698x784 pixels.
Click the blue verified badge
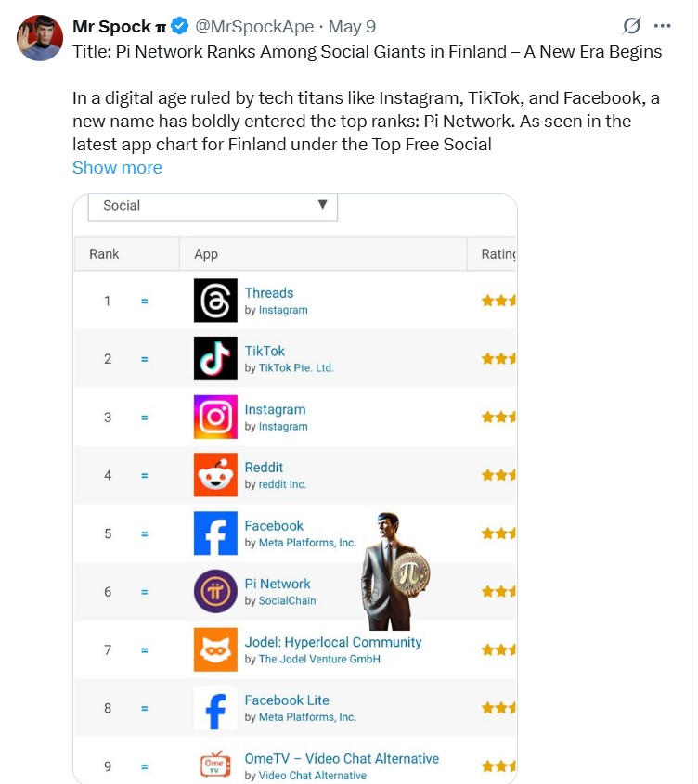pos(180,26)
